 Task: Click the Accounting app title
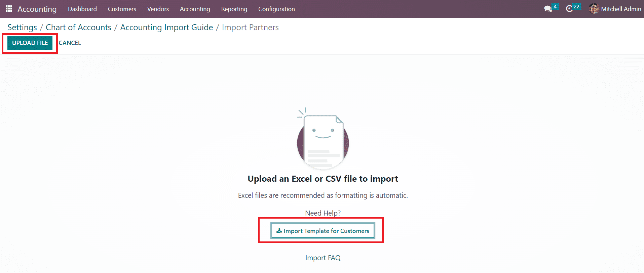pyautogui.click(x=37, y=9)
